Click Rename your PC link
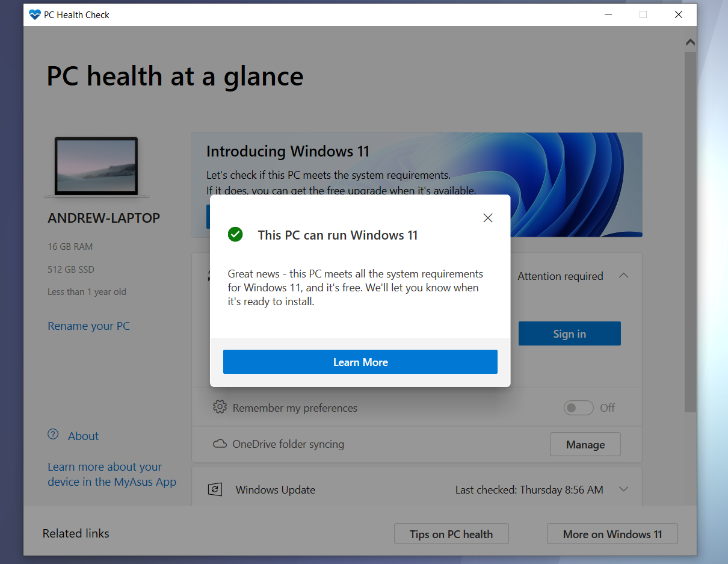The height and width of the screenshot is (564, 728). [88, 326]
